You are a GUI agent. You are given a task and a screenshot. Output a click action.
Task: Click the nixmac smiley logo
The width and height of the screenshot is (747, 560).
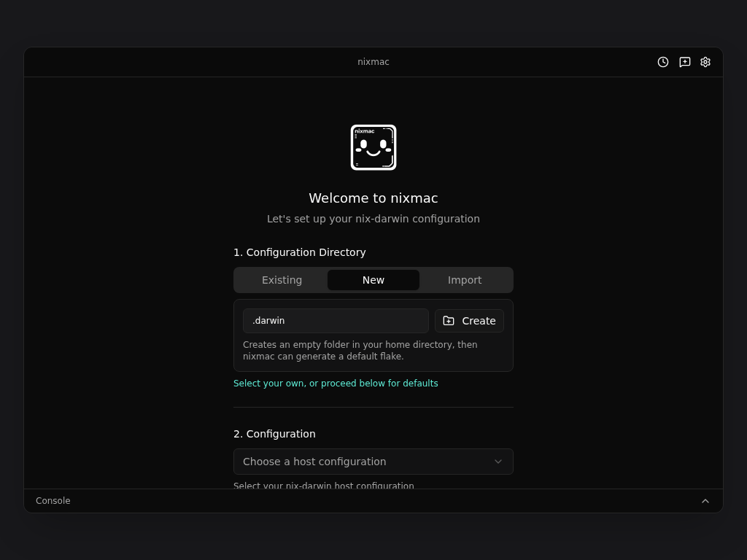[373, 147]
